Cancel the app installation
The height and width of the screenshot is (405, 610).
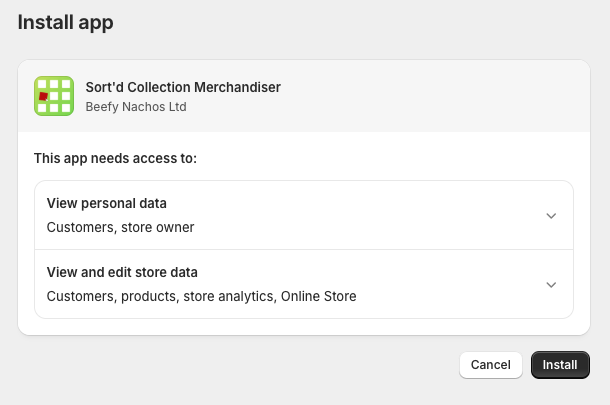point(490,365)
